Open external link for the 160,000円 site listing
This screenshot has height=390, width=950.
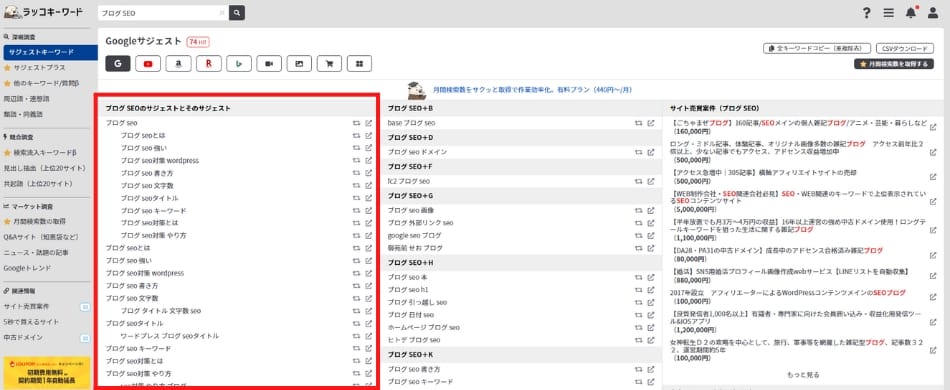[933, 127]
